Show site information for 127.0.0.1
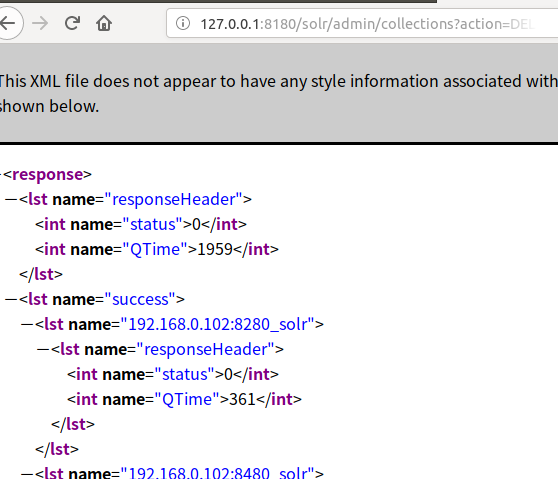The image size is (558, 479). 183,23
